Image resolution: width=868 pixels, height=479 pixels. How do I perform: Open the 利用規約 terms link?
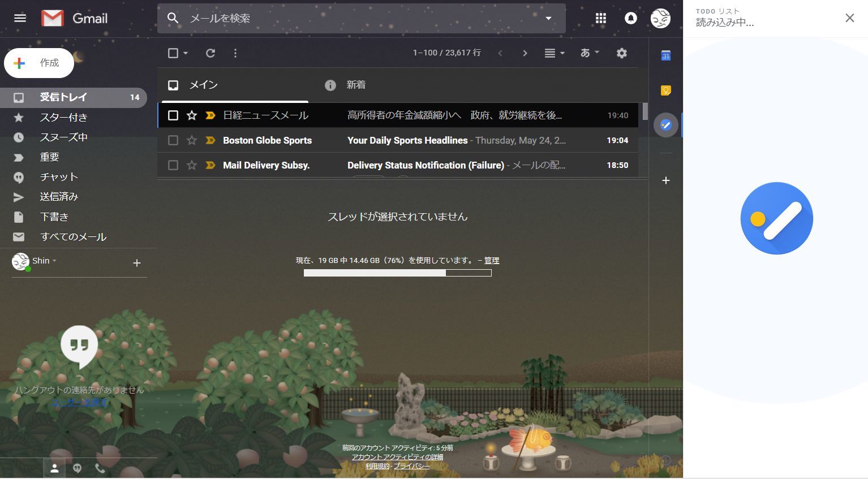click(x=377, y=466)
